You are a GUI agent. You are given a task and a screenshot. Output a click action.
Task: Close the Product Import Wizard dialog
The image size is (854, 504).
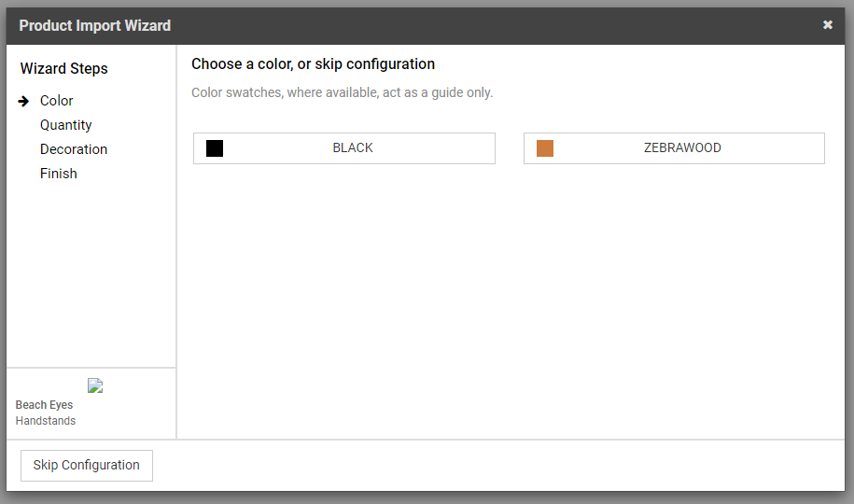click(x=827, y=25)
